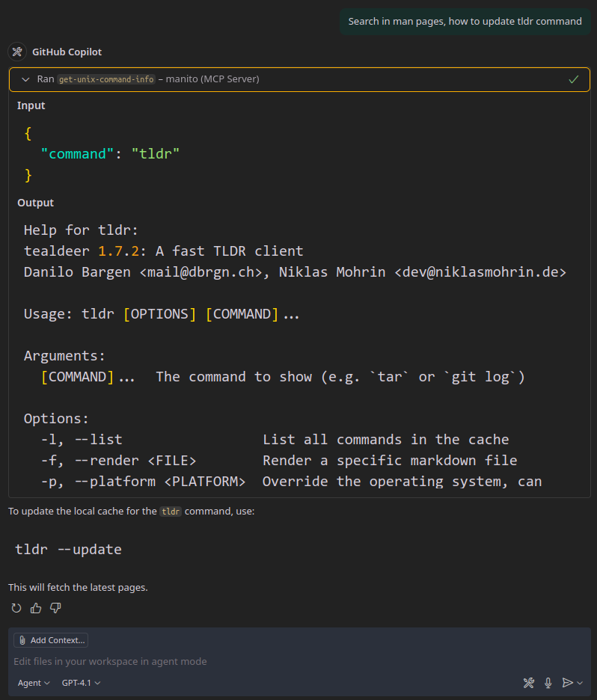
Task: Click the GitHub Copilot name label
Action: (x=67, y=52)
